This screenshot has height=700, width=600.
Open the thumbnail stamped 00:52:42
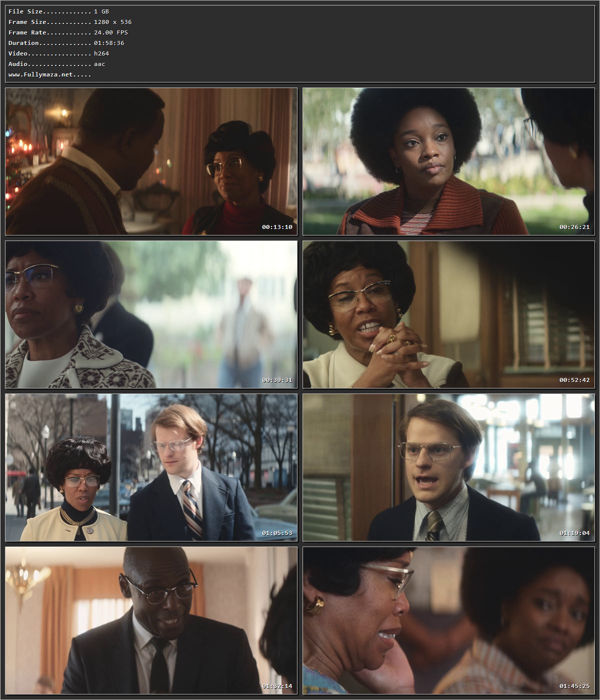pos(448,314)
